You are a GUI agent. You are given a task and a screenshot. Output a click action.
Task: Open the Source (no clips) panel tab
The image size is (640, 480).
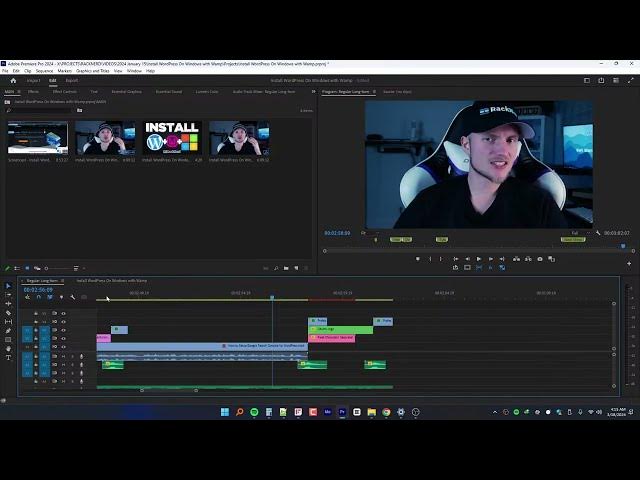397,91
